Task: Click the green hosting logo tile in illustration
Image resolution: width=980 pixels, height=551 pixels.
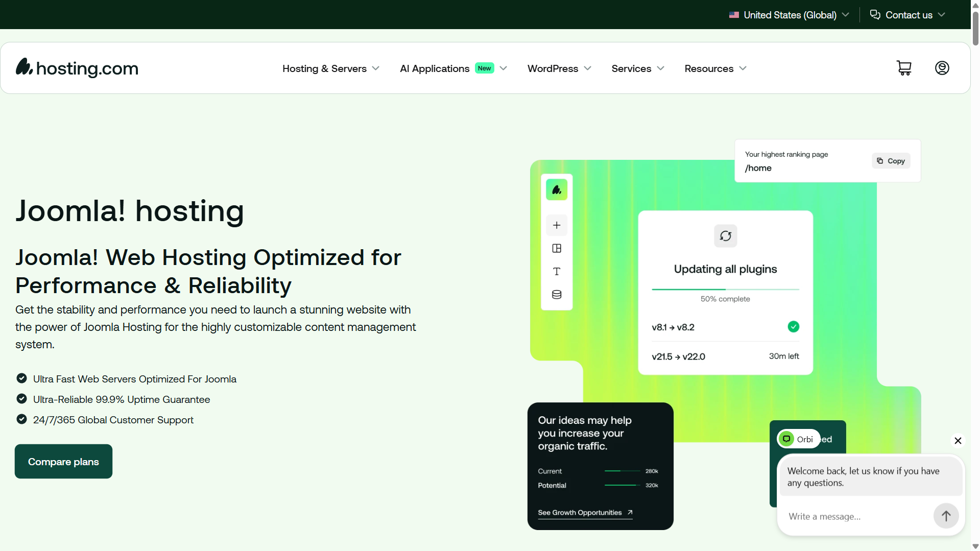Action: 557,190
